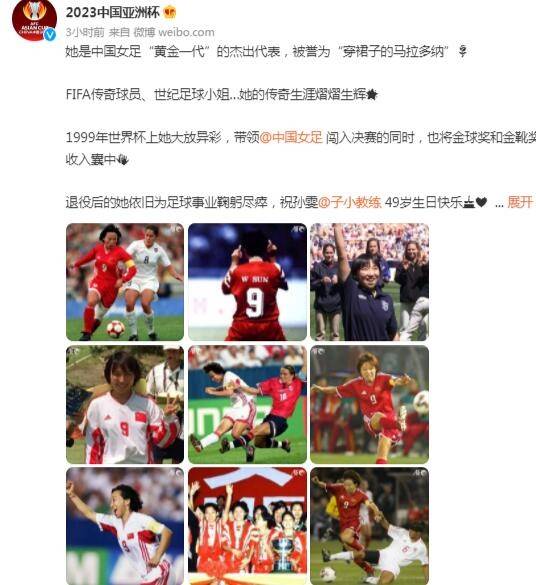Screen dimensions: 536x585
Task: View photo of red number 9 evading tackle
Action: (x=370, y=526)
